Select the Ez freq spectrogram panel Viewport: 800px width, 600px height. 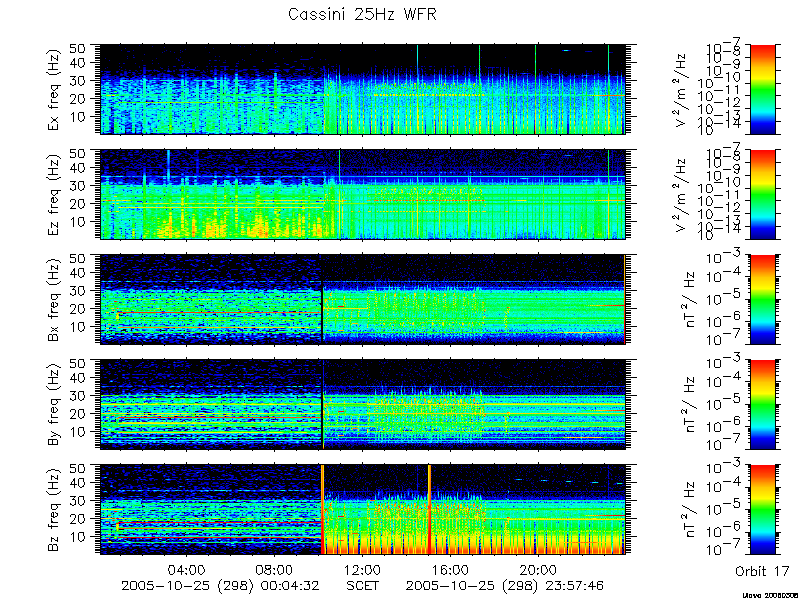(363, 194)
